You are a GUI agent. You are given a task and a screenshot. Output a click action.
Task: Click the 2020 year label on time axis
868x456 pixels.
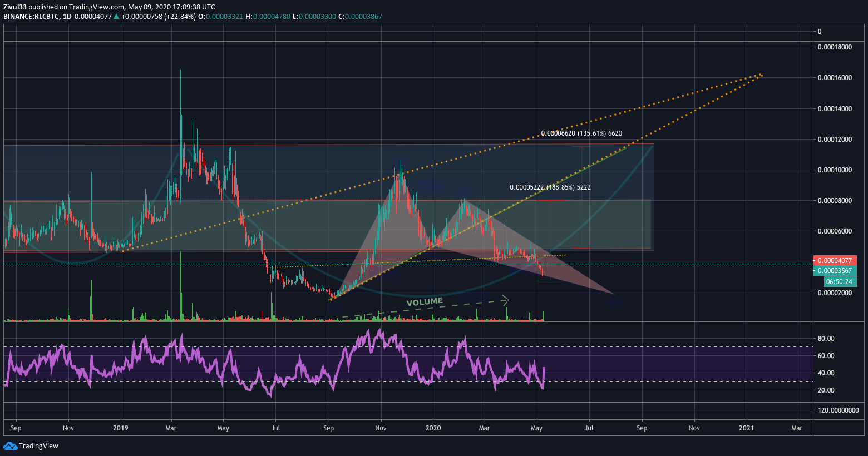point(433,428)
